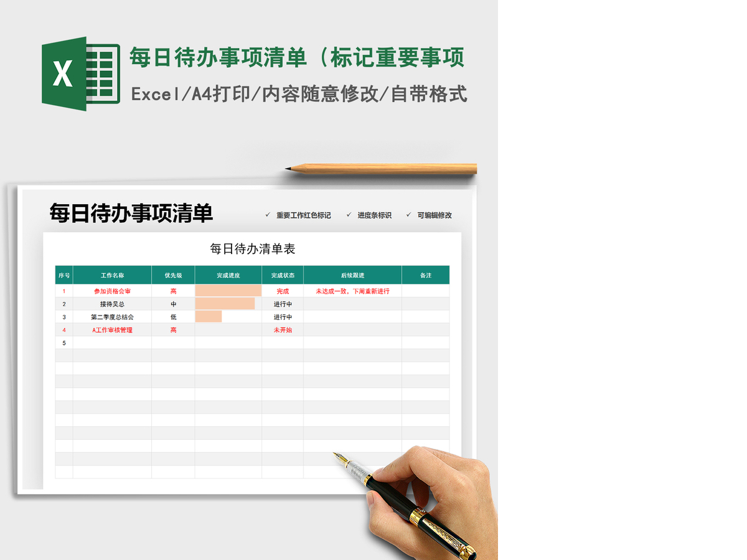The image size is (747, 560).
Task: Click the progress bar in the 接待吴总 row
Action: click(x=225, y=304)
